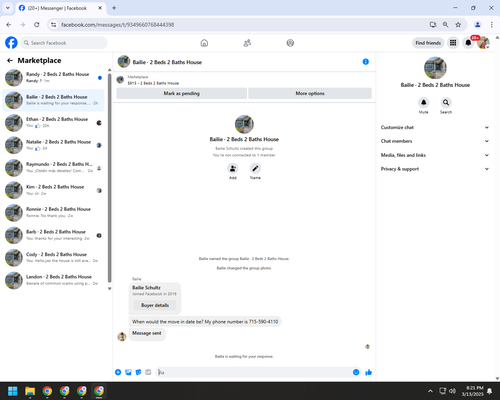Open the Groups icon in top navigation
This screenshot has height=400, width=500.
[290, 43]
